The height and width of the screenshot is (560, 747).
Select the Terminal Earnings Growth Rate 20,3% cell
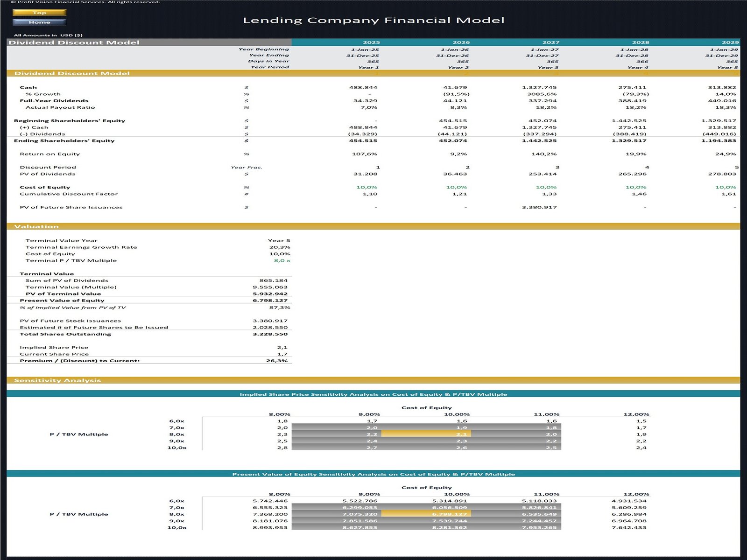(x=279, y=247)
